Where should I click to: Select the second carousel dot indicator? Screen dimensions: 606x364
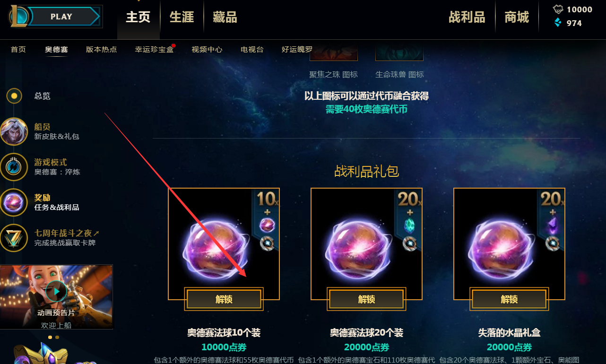pos(57,337)
